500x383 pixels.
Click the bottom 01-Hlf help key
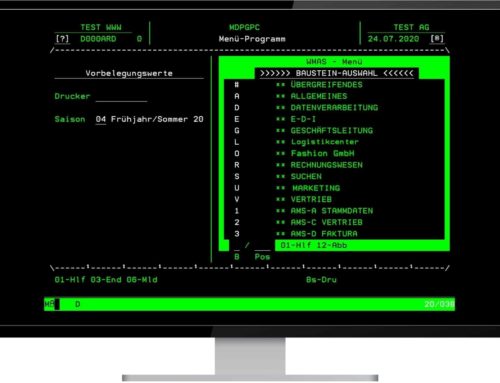pyautogui.click(x=70, y=280)
